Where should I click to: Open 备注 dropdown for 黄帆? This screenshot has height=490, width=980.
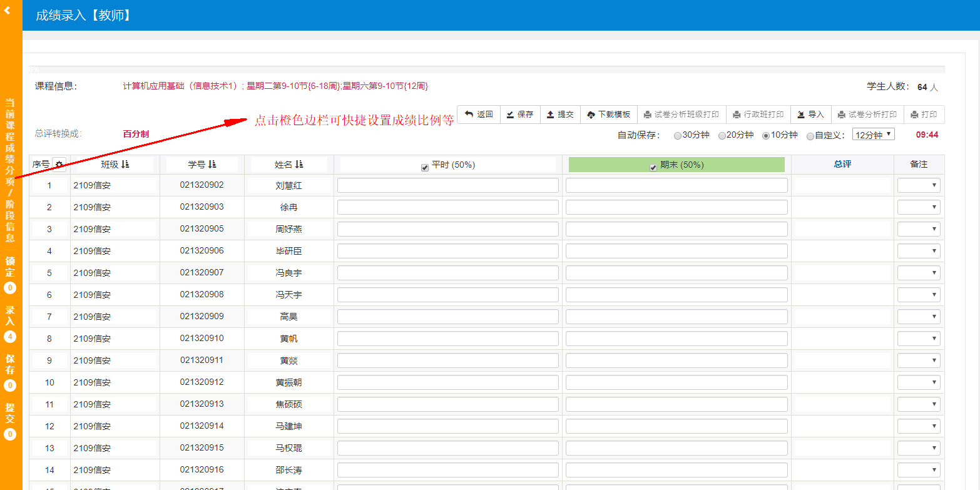pyautogui.click(x=919, y=339)
